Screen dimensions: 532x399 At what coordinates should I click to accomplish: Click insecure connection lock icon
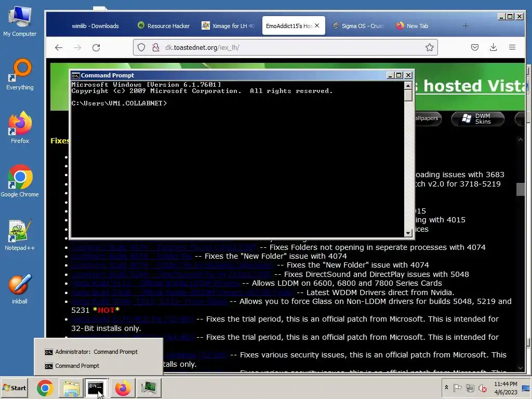coord(156,47)
